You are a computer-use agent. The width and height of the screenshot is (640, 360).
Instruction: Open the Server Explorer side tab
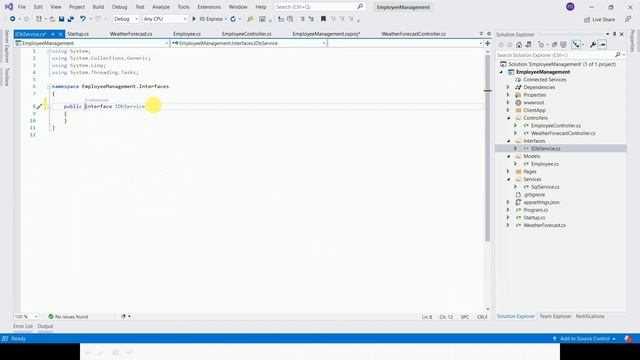(x=6, y=46)
